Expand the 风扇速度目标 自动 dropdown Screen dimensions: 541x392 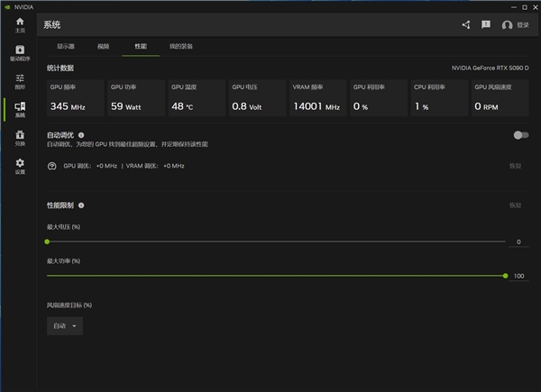65,325
